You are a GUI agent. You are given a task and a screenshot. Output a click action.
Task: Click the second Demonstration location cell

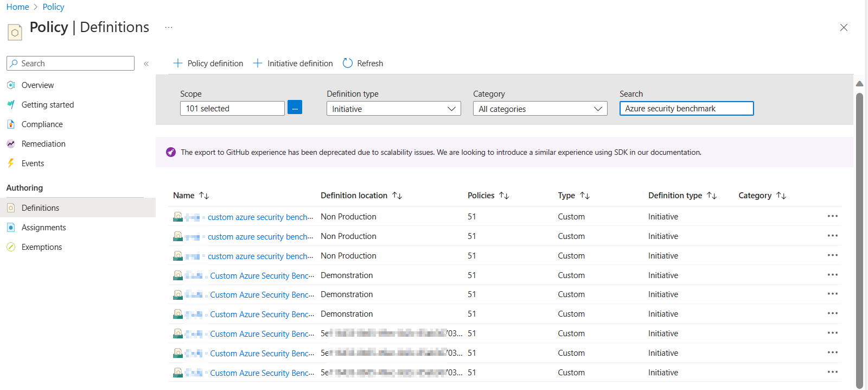click(347, 294)
